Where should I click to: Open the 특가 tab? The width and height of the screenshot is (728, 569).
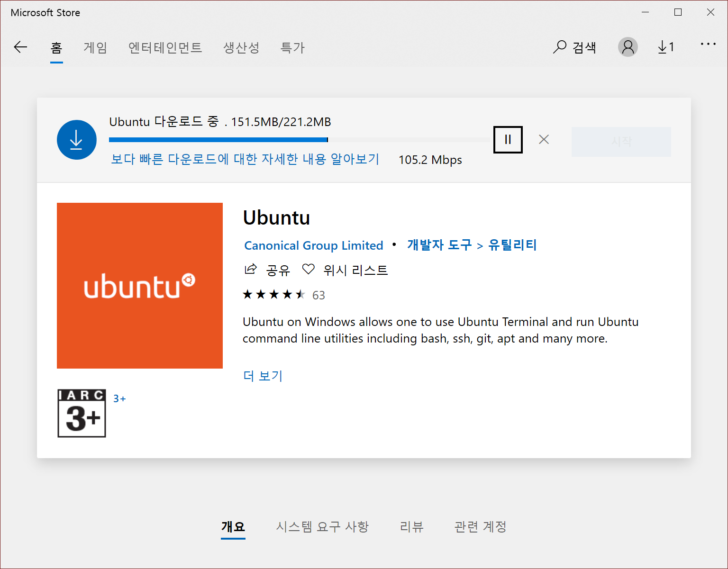(292, 47)
